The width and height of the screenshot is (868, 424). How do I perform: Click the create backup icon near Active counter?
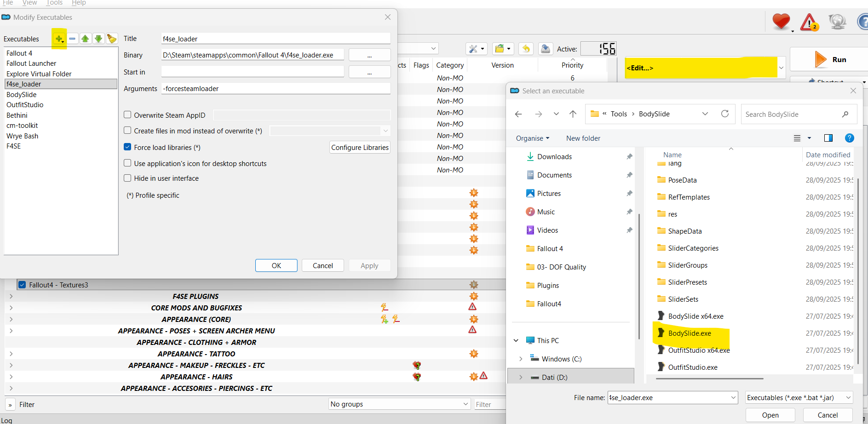[x=545, y=49]
